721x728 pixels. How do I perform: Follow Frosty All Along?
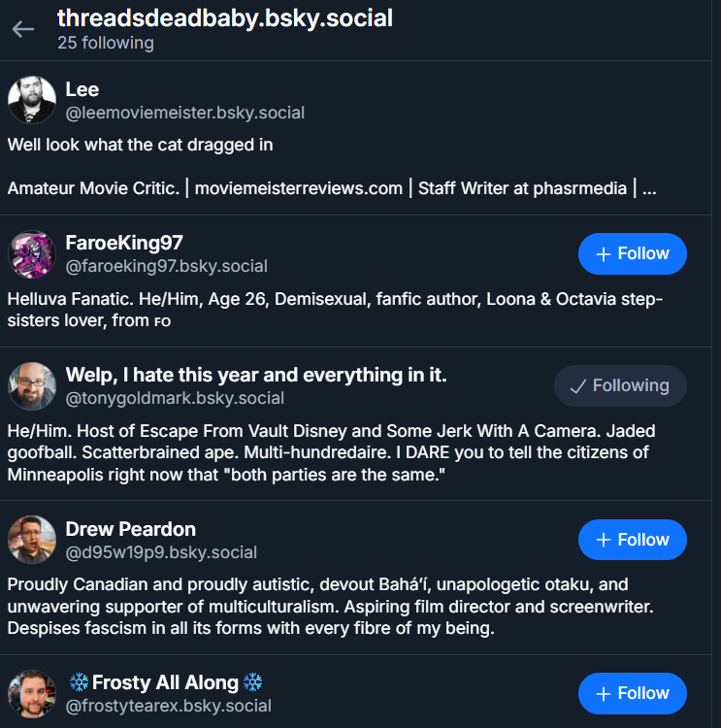click(632, 693)
